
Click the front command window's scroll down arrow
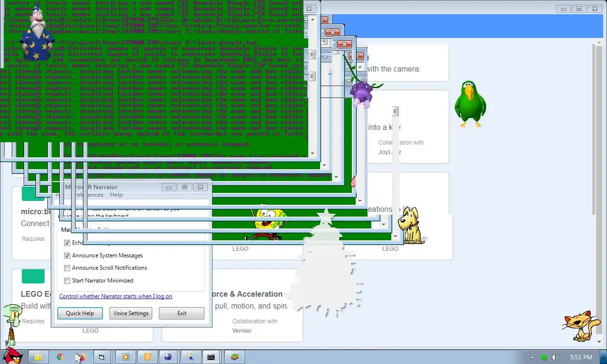[312, 153]
